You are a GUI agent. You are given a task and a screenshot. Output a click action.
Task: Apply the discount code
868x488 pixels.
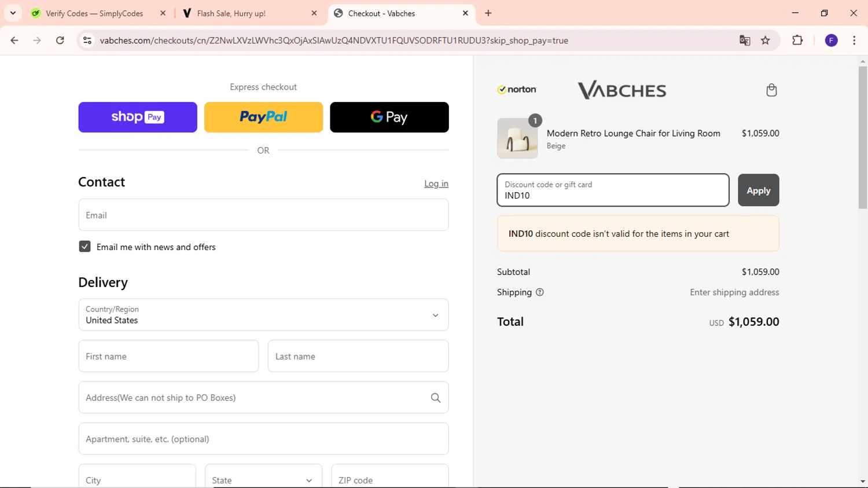(x=759, y=190)
